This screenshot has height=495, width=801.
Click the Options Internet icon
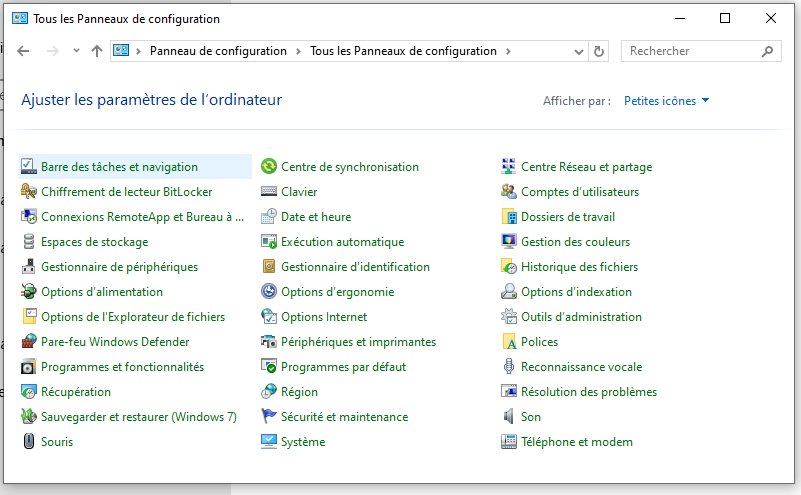[x=269, y=317]
